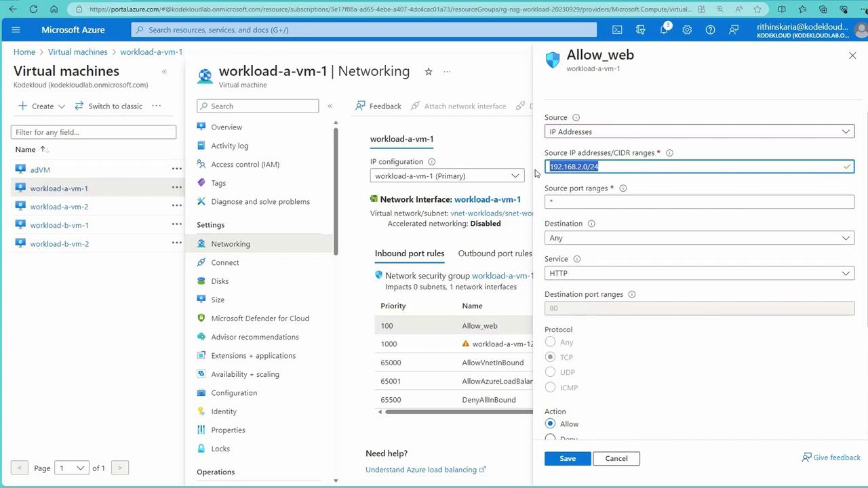The height and width of the screenshot is (488, 868).
Task: Go back using the browser back arrow
Action: (x=13, y=9)
